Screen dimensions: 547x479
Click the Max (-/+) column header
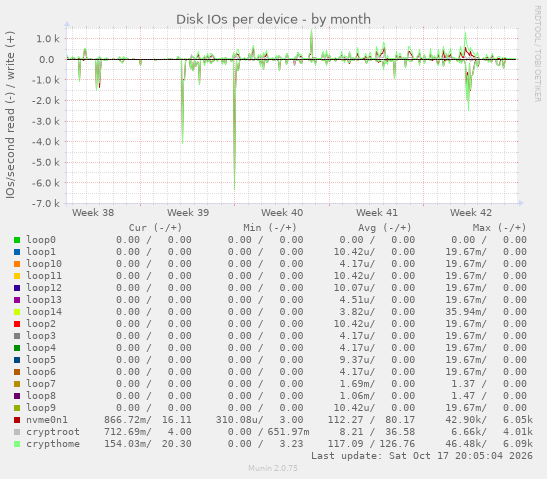[x=499, y=228]
